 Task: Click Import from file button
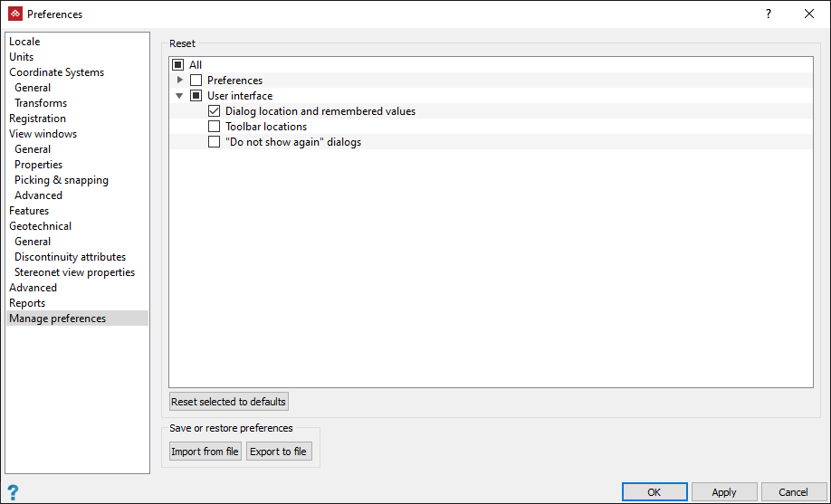(205, 452)
